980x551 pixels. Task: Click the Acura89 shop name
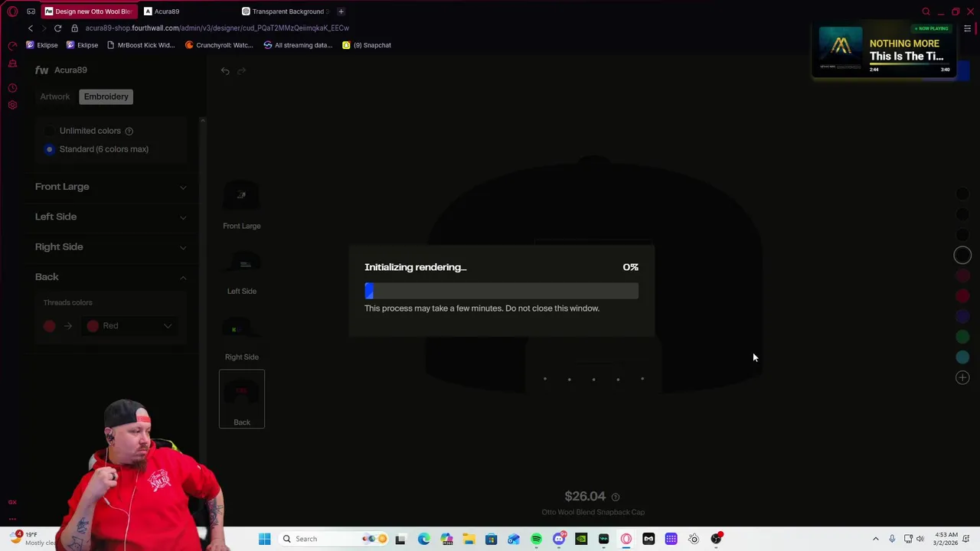(x=70, y=70)
